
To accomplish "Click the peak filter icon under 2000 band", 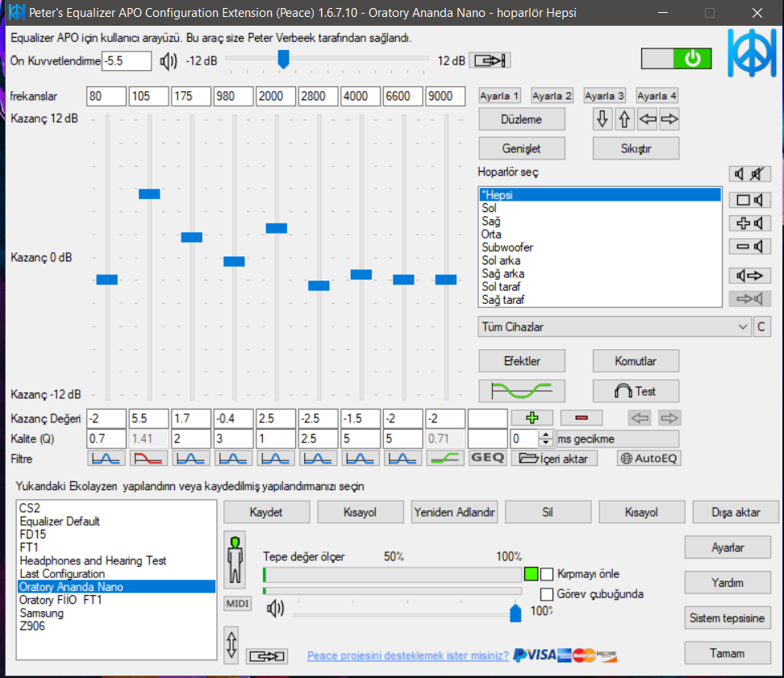I will (276, 458).
